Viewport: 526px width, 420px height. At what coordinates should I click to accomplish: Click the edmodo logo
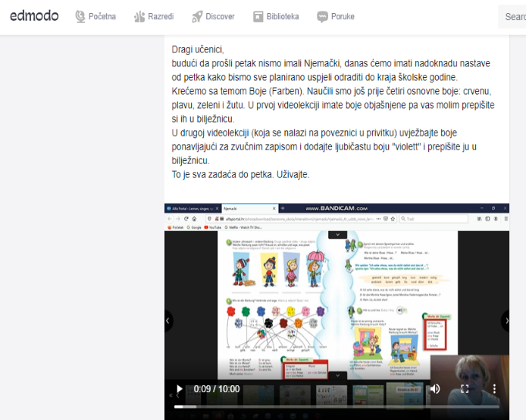[x=34, y=15]
